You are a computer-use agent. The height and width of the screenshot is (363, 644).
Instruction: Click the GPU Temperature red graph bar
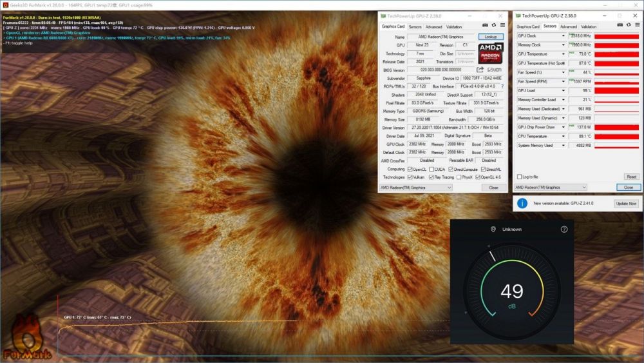click(616, 55)
